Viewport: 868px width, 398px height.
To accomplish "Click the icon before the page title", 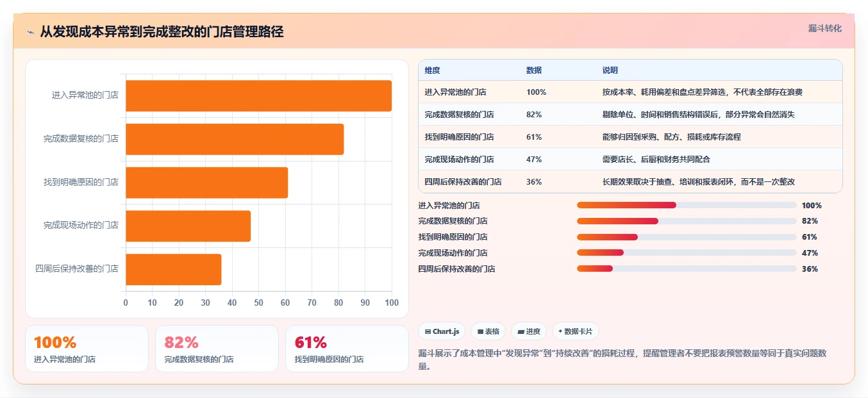I will (30, 32).
